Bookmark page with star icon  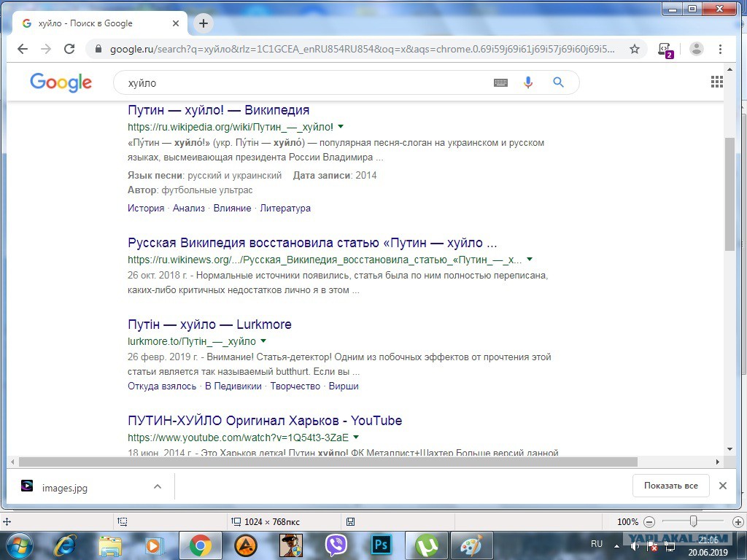point(634,49)
